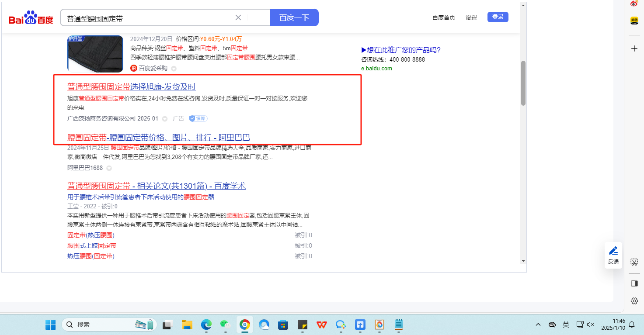Click the 反馈 feedback icon
Image resolution: width=644 pixels, height=335 pixels.
[613, 255]
